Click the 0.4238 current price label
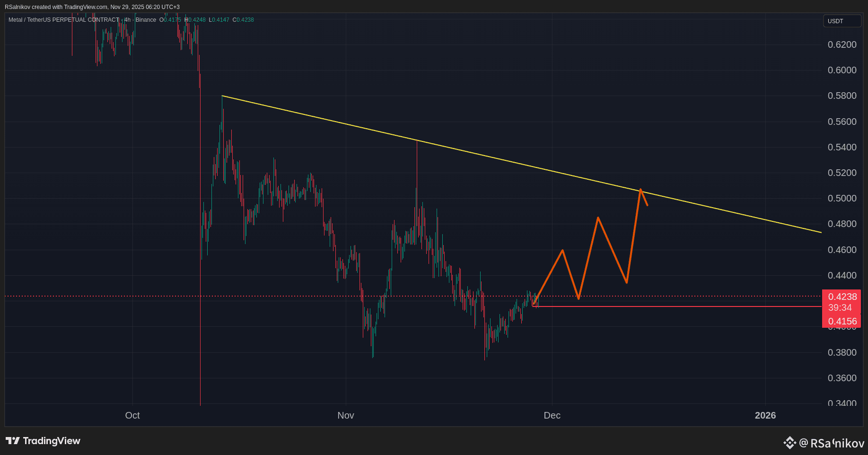The height and width of the screenshot is (455, 868). pos(842,297)
